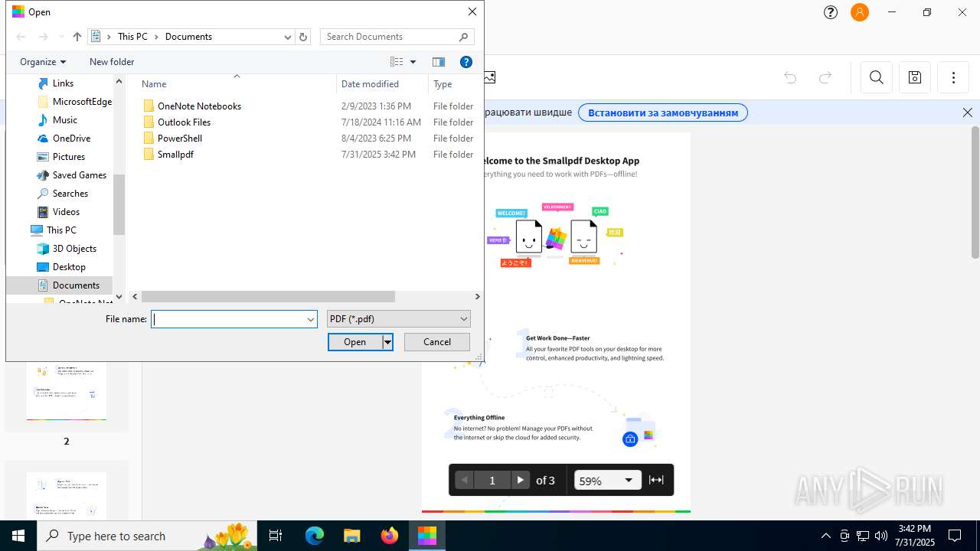
Task: Select Documents in the navigation tree
Action: [x=76, y=285]
